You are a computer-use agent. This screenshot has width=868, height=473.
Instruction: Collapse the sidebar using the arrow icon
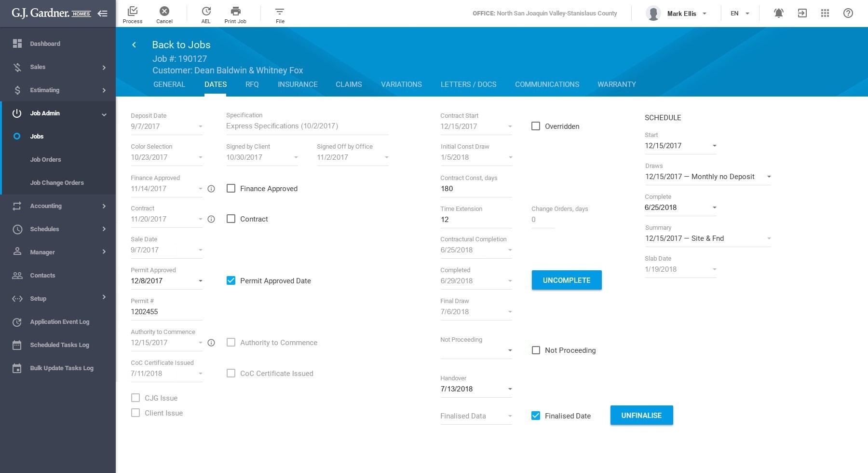[x=102, y=14]
